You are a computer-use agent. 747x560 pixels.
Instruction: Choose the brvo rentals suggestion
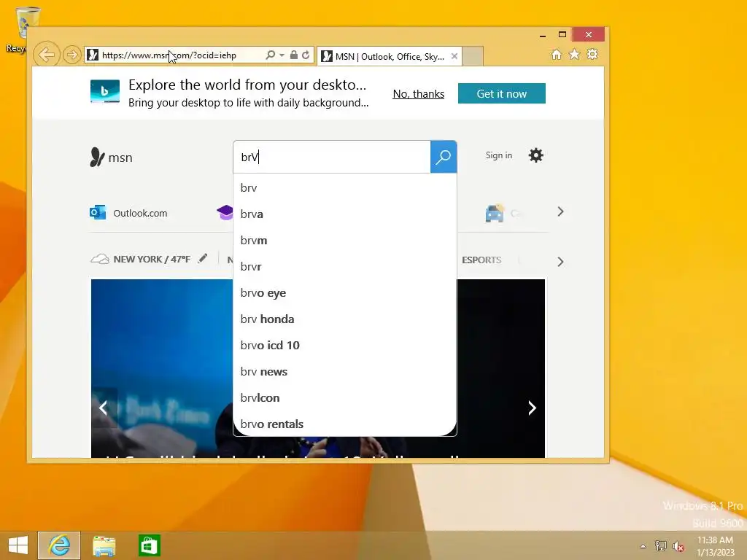[x=345, y=424]
